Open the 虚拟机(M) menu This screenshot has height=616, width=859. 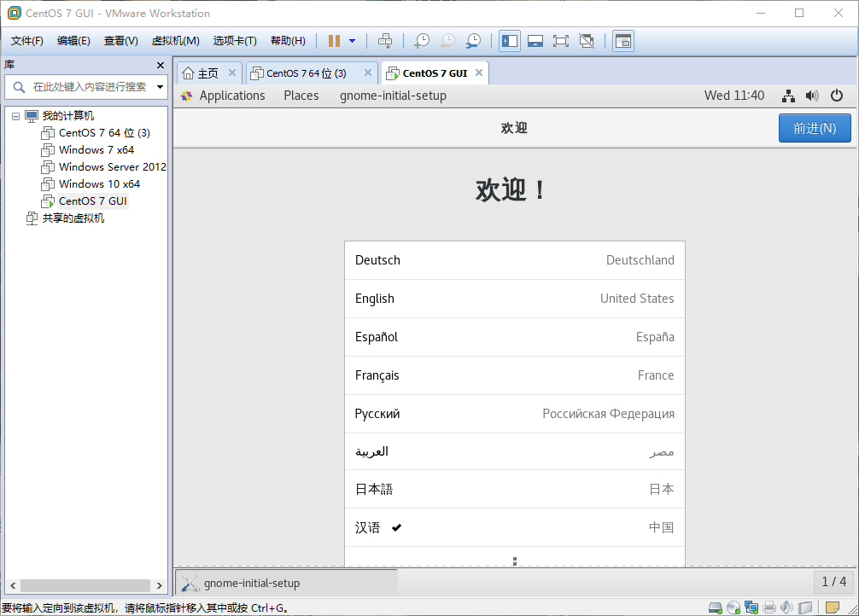[x=175, y=41]
